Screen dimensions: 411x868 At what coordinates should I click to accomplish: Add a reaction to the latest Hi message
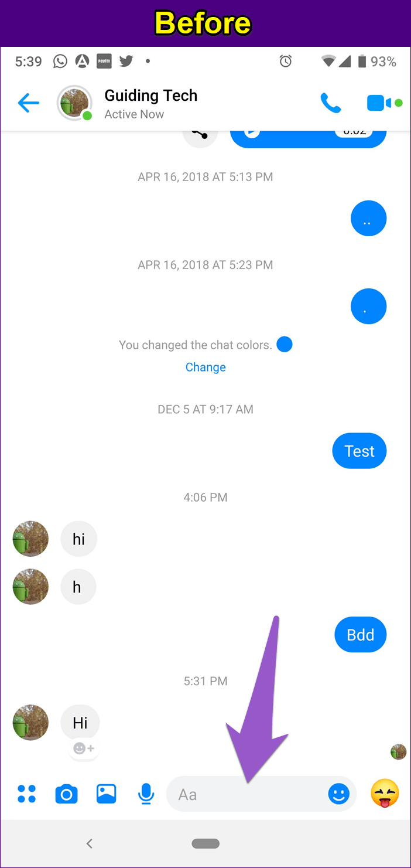[x=83, y=748]
